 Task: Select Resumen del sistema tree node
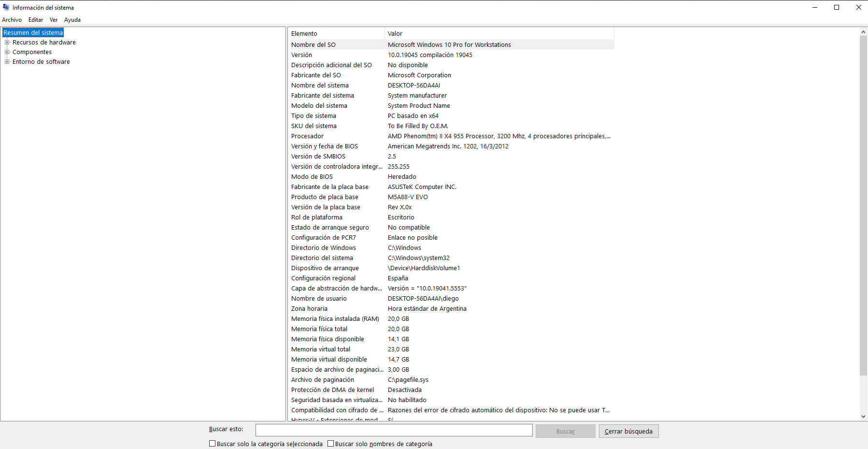[33, 32]
